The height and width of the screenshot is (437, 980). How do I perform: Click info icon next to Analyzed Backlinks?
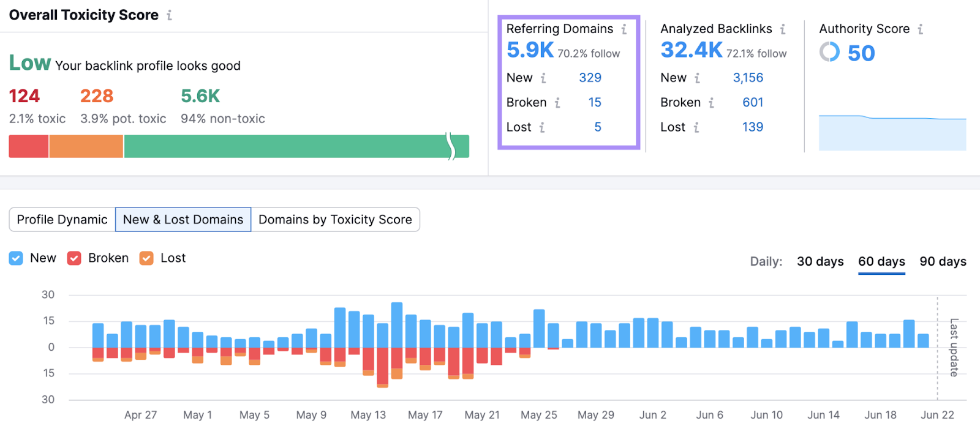coord(783,29)
